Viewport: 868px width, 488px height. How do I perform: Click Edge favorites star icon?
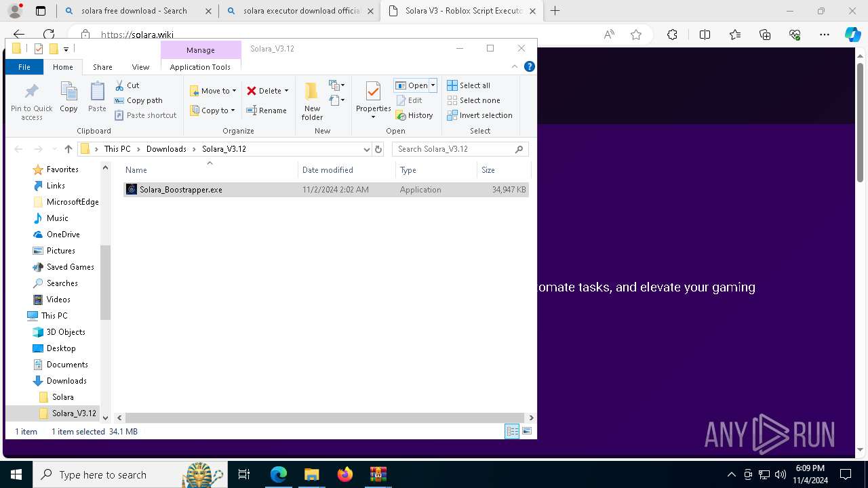tap(636, 35)
